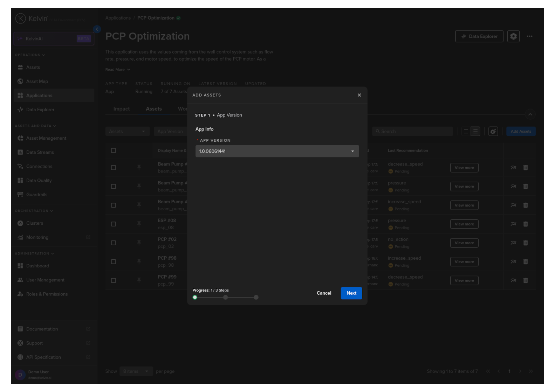
Task: Check the checkbox for PCP #98 row
Action: click(114, 262)
